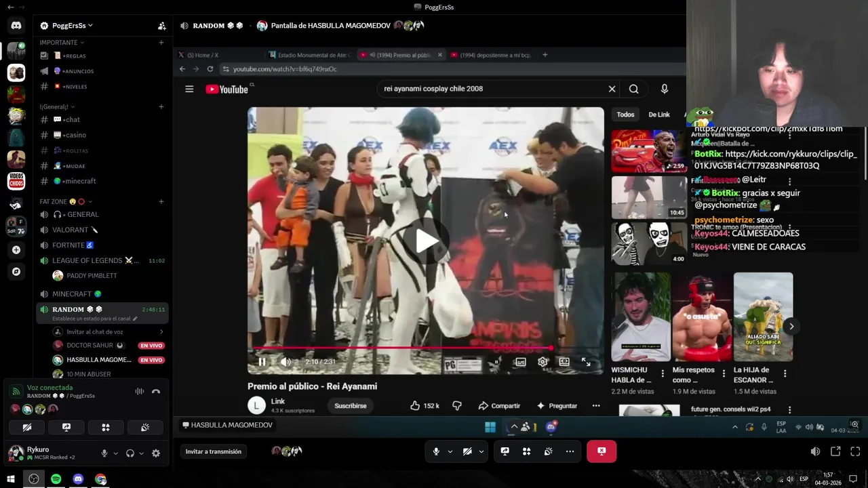Open Chrome from the Windows taskbar
Image resolution: width=868 pixels, height=488 pixels.
click(100, 479)
